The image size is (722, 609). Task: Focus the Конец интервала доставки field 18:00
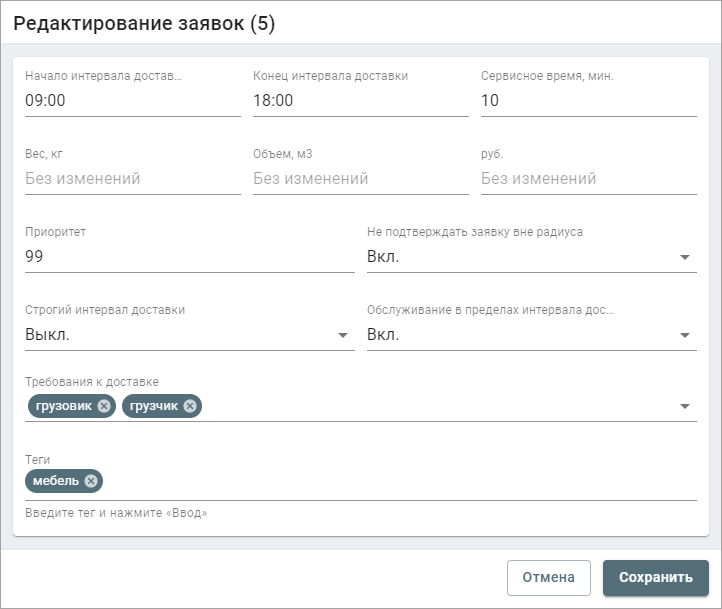coord(361,100)
